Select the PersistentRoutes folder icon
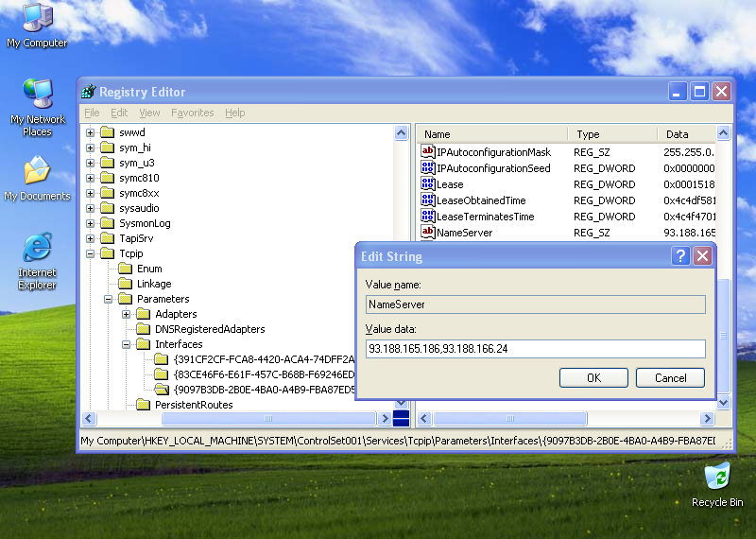 point(144,405)
